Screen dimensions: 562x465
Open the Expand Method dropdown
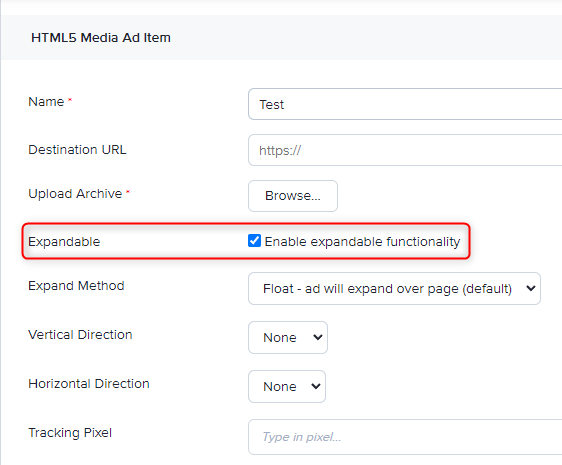[x=394, y=289]
